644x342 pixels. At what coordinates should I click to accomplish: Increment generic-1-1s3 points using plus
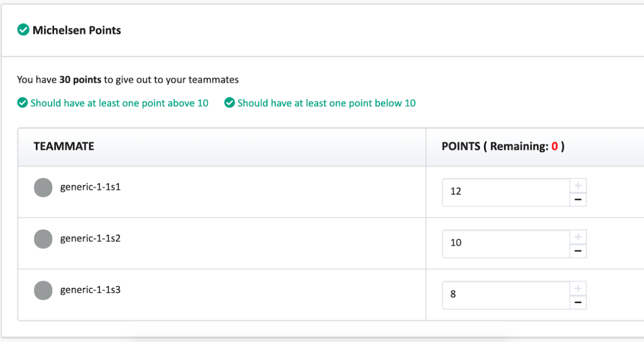[x=578, y=288]
